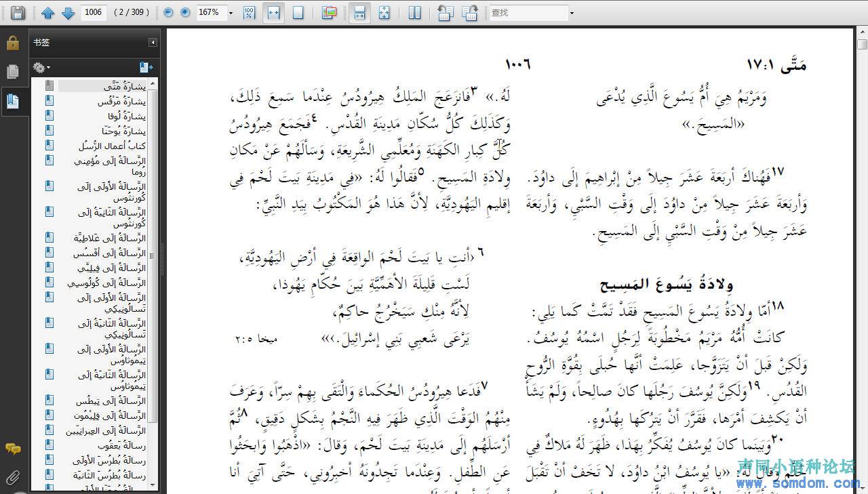The width and height of the screenshot is (868, 494).
Task: Open bookmark الرسالة الأولى إلى تيموثاوس
Action: coord(112,354)
